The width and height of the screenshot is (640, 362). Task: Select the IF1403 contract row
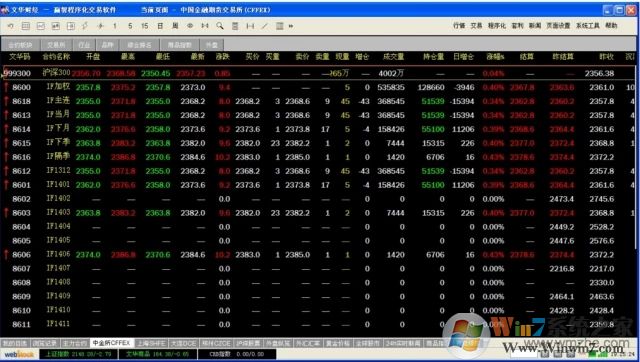(x=318, y=213)
